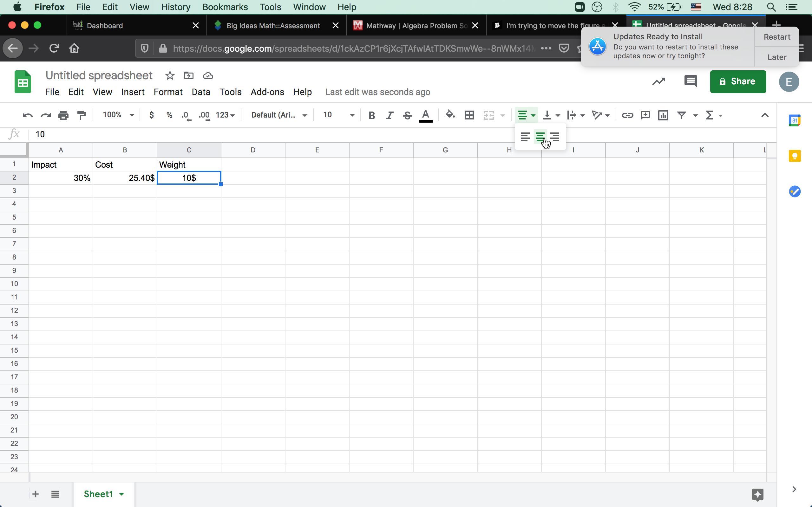
Task: Open the zoom 100% dropdown
Action: [118, 115]
